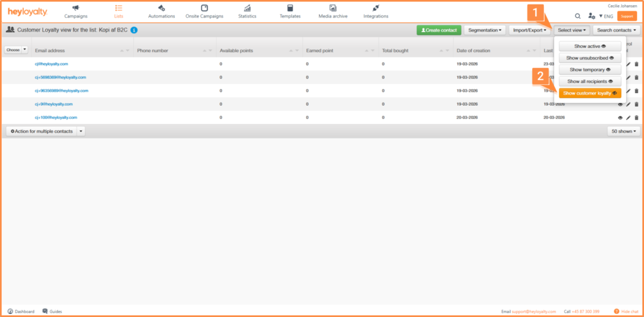Open the Media archive section

[333, 11]
